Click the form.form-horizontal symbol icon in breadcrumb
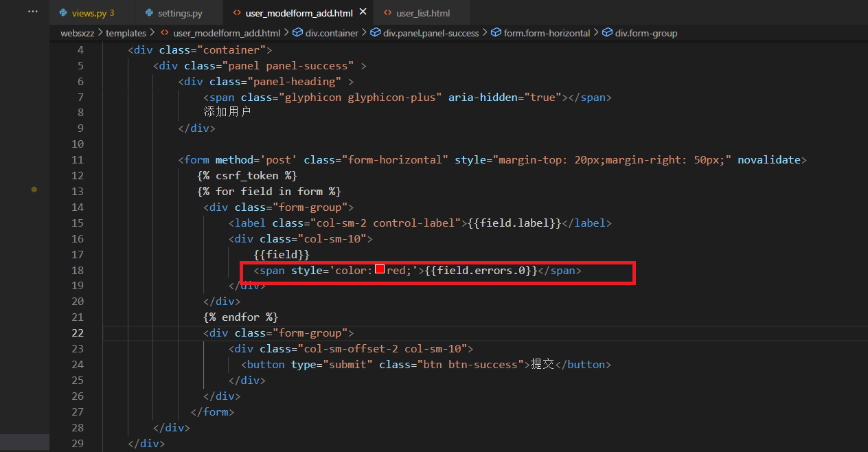The height and width of the screenshot is (452, 868). [496, 33]
